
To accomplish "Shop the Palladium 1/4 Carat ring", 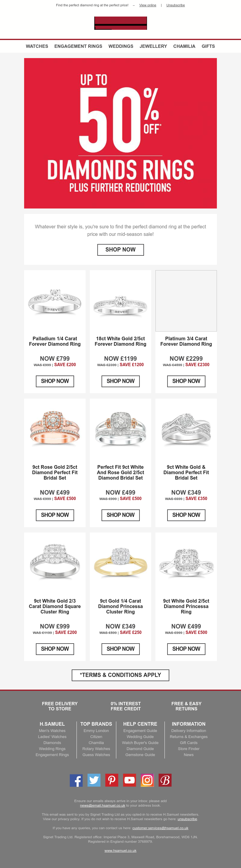I will (55, 381).
